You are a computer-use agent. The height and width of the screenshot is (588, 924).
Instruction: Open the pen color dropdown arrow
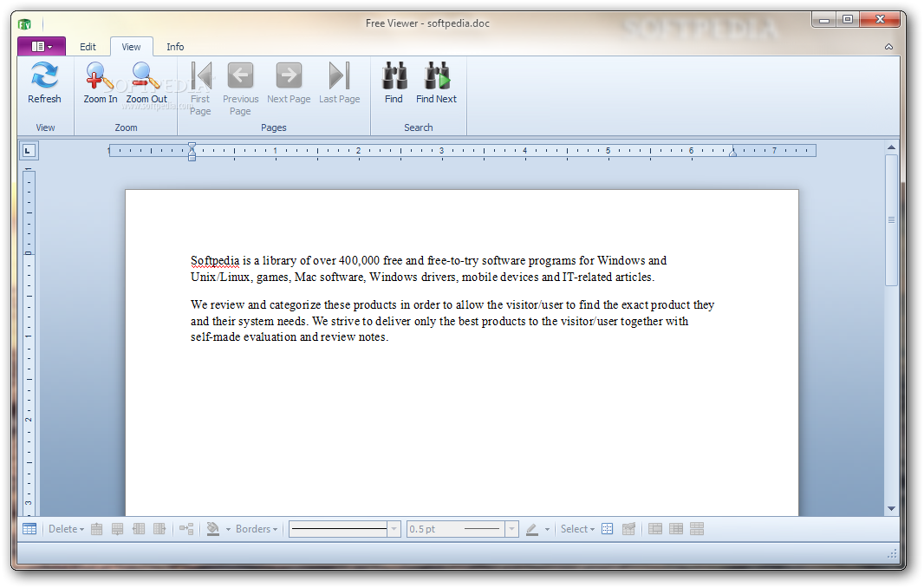[548, 530]
